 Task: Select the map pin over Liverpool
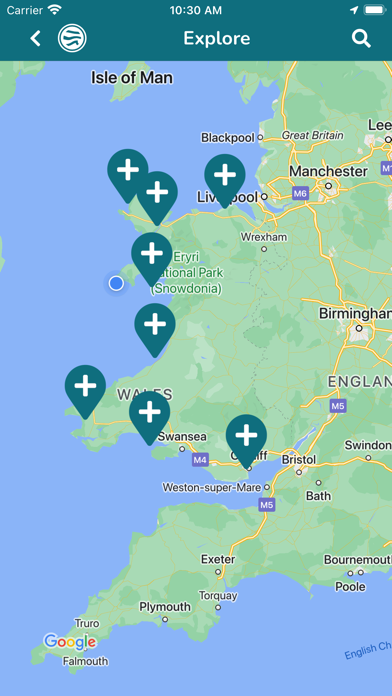225,181
